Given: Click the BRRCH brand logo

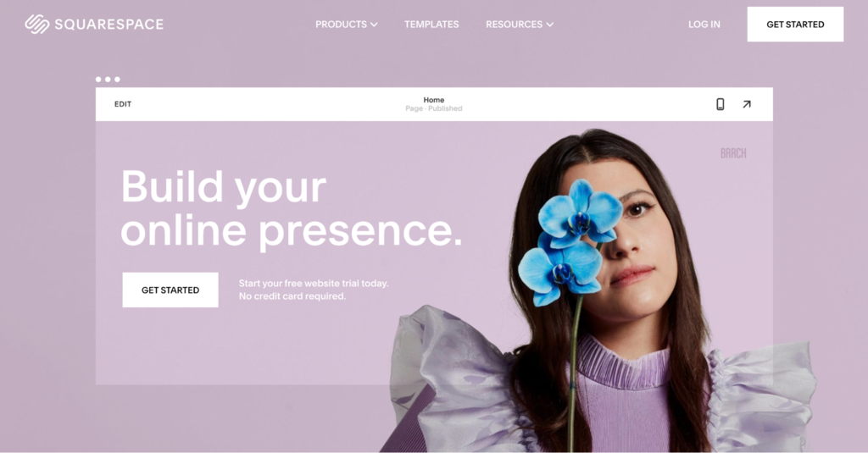Looking at the screenshot, I should click(x=733, y=153).
